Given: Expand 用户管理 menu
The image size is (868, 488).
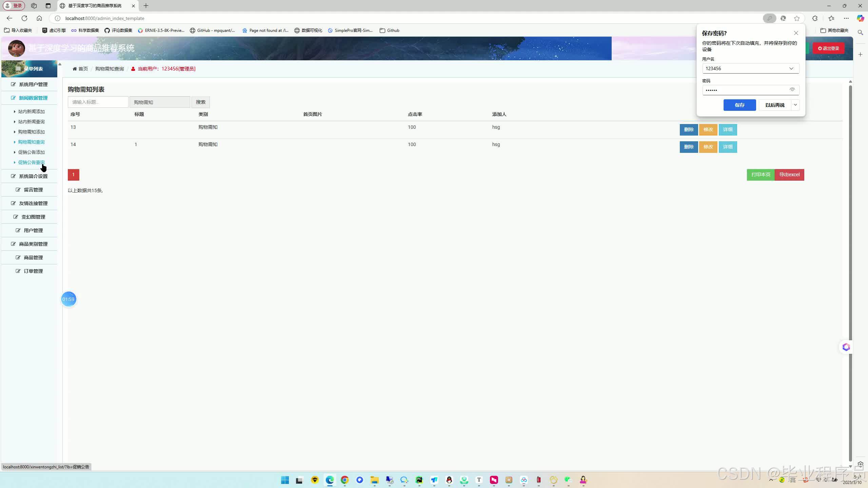Looking at the screenshot, I should pos(29,230).
